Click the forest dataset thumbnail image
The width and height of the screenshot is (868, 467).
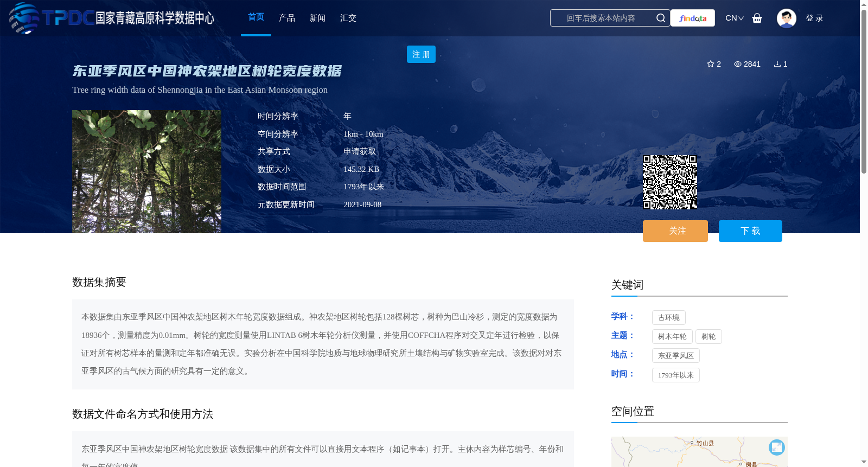[x=146, y=171]
